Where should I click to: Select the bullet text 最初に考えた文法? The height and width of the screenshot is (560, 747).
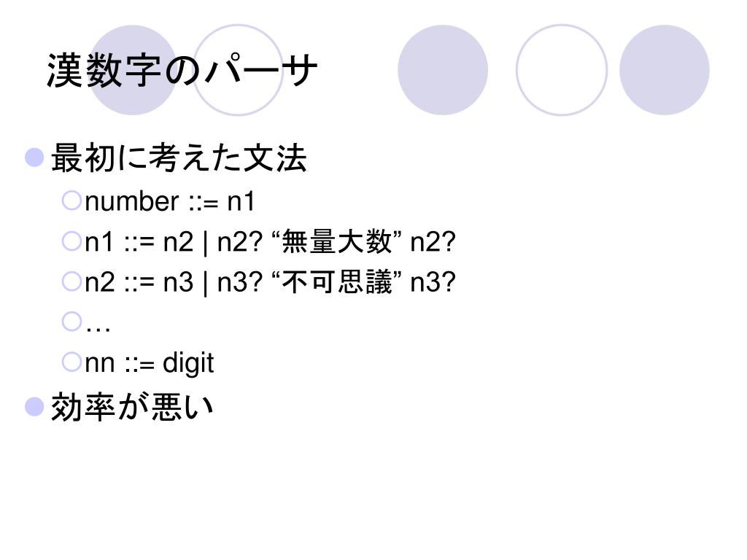click(x=179, y=157)
